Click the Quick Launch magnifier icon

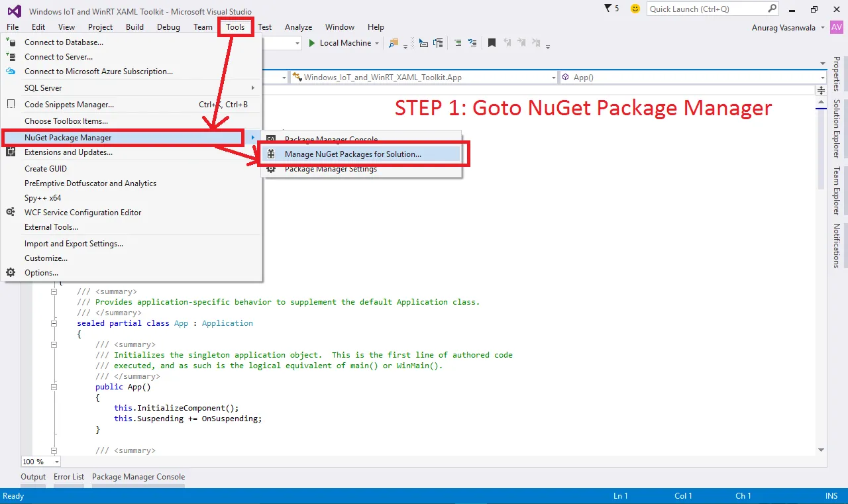(772, 9)
